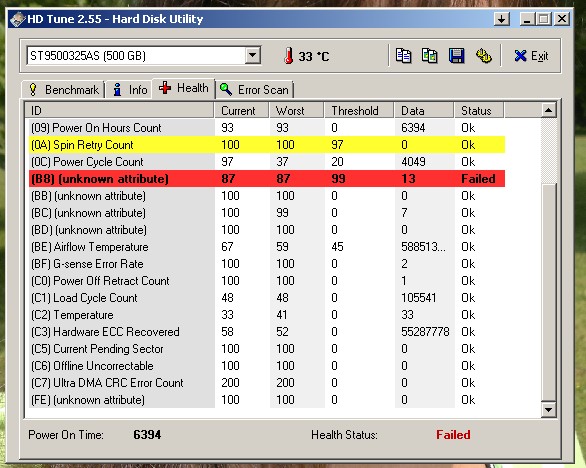Select the Offline Uncorrectable row
This screenshot has height=468, width=586.
click(x=267, y=366)
